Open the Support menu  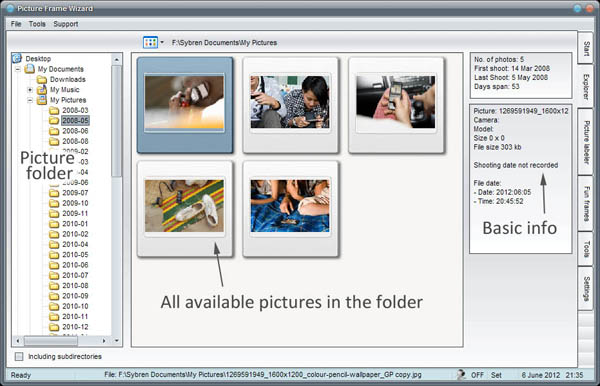(x=65, y=24)
